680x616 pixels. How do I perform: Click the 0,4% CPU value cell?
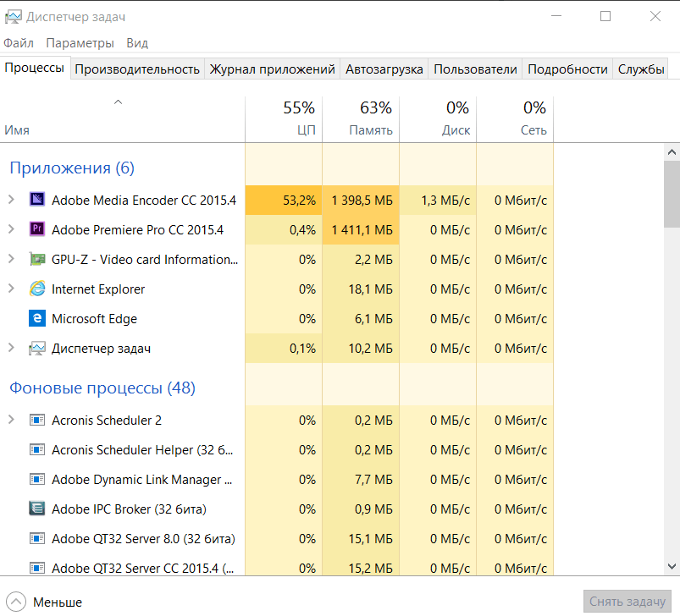coord(284,229)
